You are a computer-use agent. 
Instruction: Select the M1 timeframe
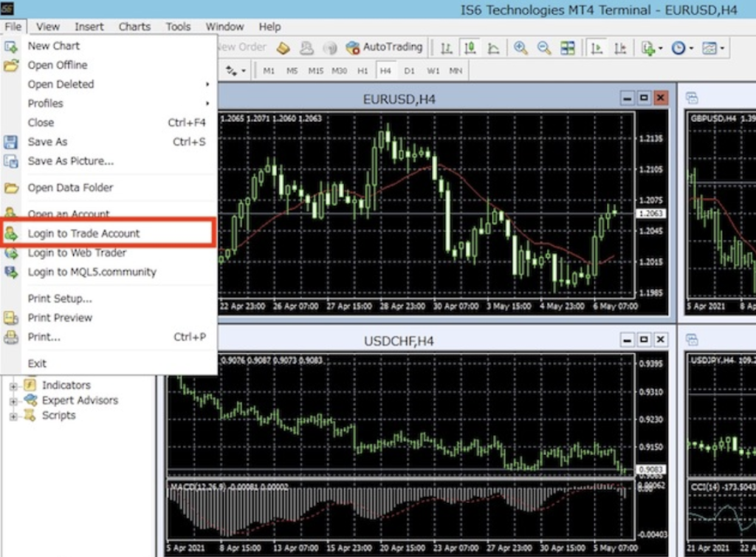coord(269,71)
